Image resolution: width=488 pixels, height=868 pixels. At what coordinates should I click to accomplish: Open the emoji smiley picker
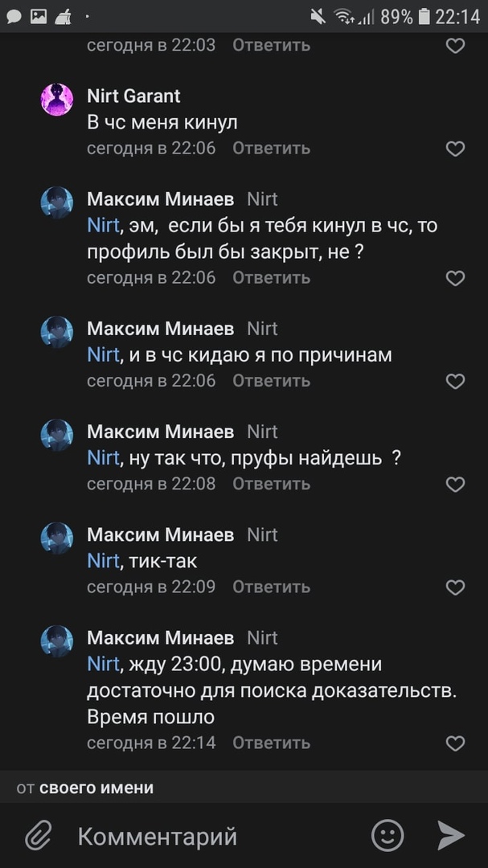pyautogui.click(x=388, y=836)
